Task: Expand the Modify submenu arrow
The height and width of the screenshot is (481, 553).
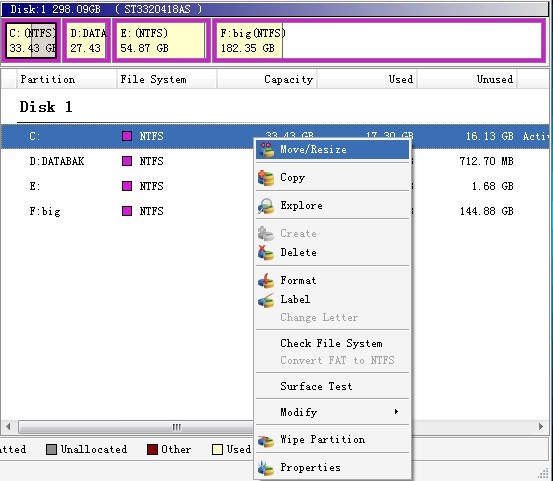Action: (396, 412)
